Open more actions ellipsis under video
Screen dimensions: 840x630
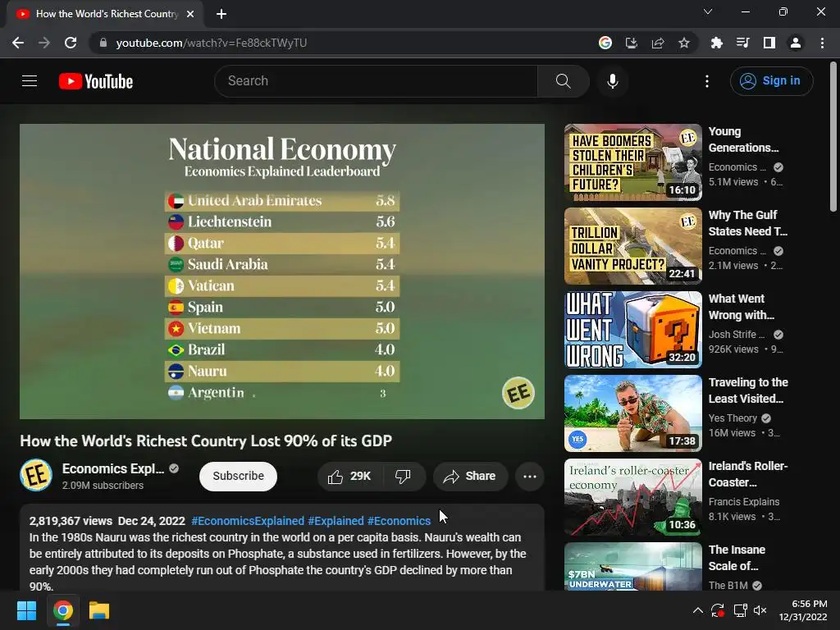pyautogui.click(x=530, y=477)
